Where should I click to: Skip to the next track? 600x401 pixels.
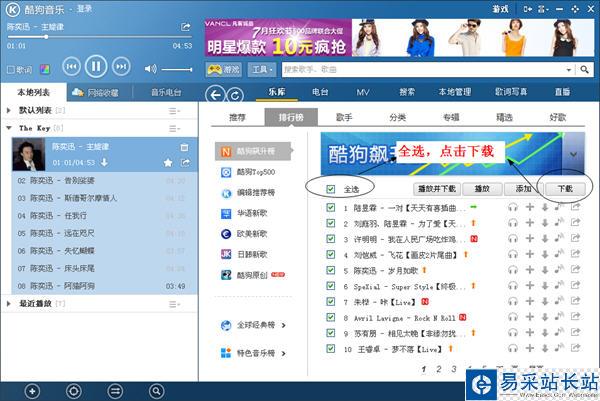pos(121,67)
